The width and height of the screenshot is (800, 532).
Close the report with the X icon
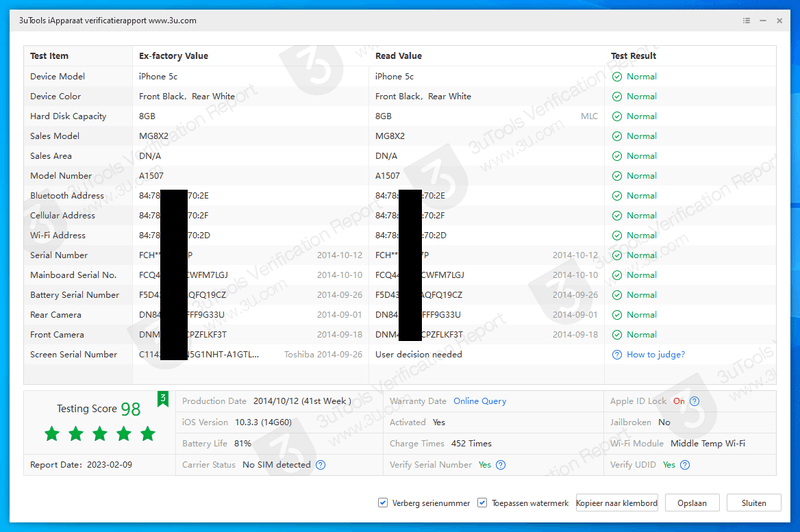tap(780, 20)
